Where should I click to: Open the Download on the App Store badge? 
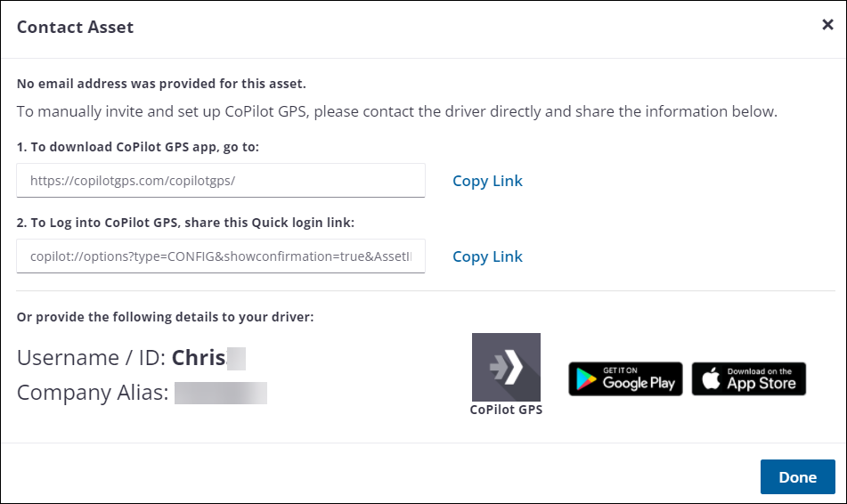749,379
